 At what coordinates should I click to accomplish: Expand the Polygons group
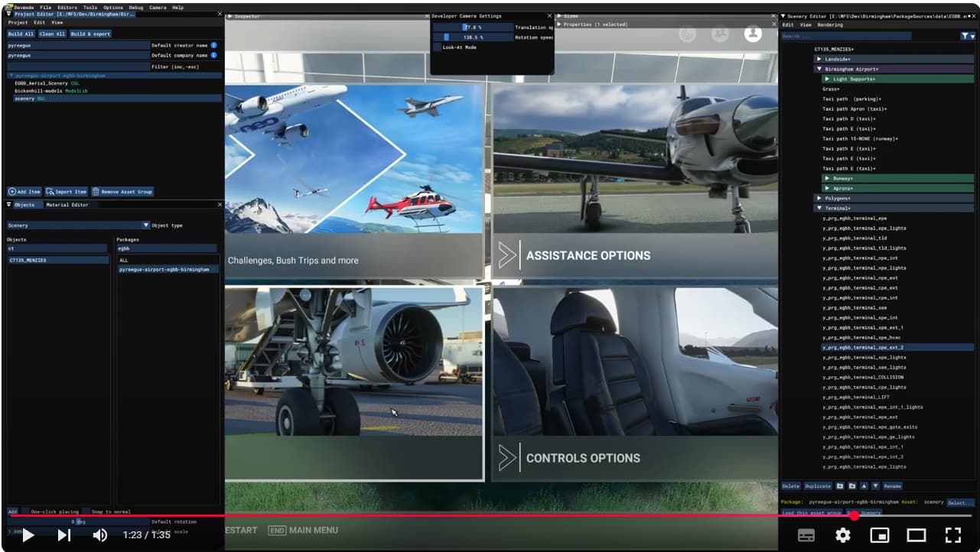(819, 198)
